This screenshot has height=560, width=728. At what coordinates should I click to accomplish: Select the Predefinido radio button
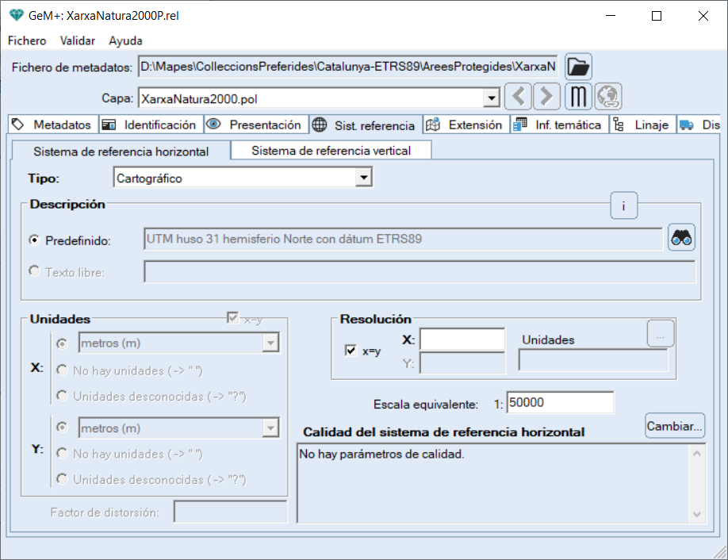tap(35, 240)
